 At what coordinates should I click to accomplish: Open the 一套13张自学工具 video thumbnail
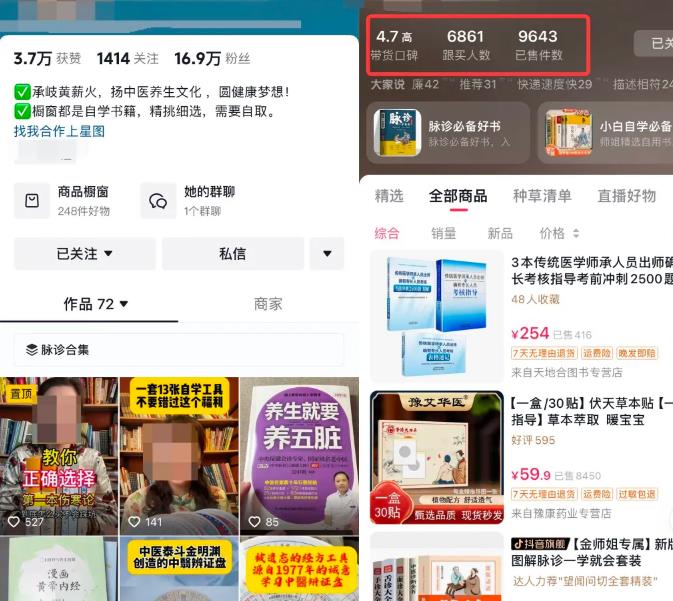(179, 456)
